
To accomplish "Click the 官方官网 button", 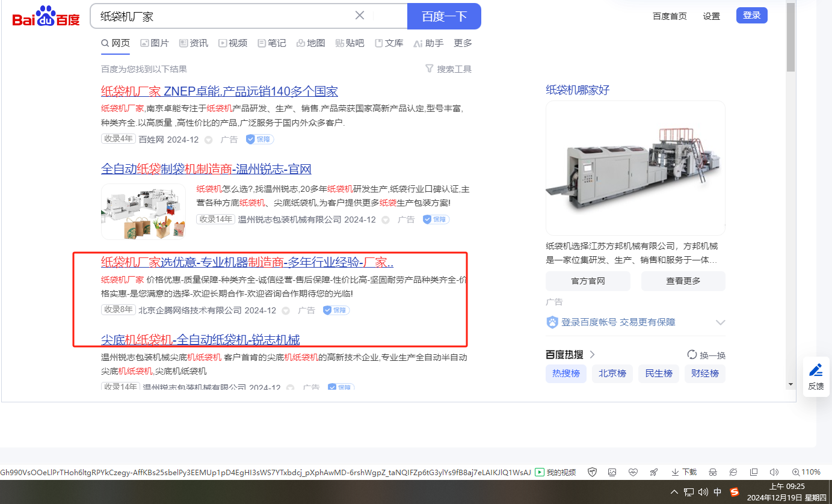I will point(588,281).
